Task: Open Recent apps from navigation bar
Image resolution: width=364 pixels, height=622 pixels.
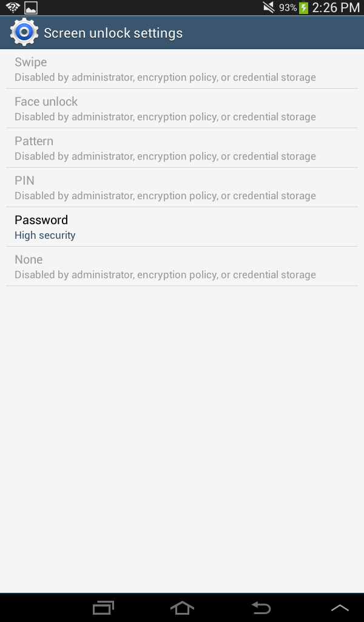Action: [x=103, y=607]
